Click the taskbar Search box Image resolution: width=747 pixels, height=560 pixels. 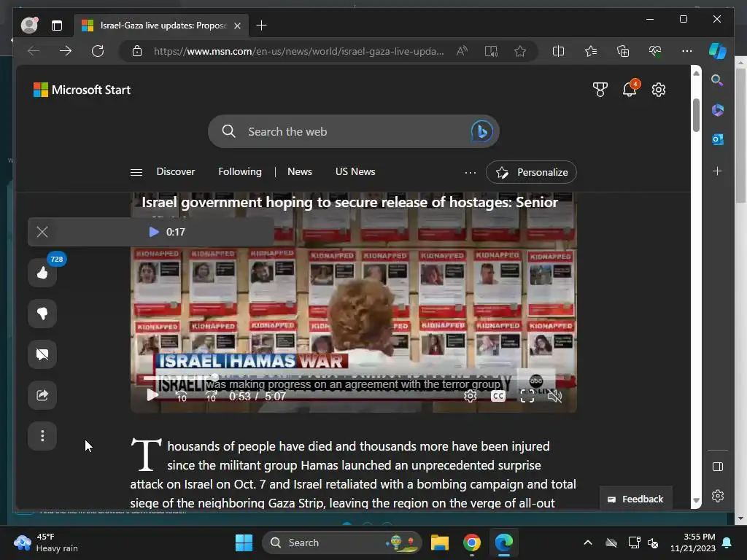point(342,542)
